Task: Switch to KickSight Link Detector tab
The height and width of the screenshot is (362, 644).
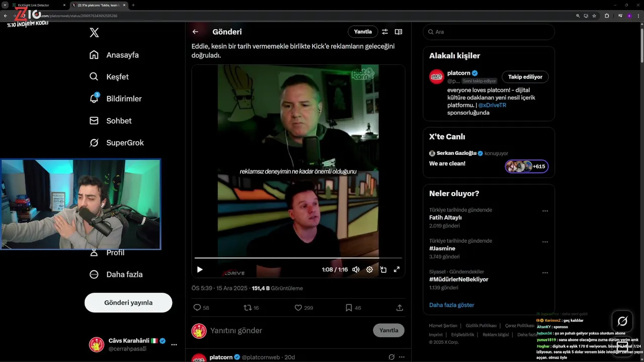Action: tap(37, 5)
